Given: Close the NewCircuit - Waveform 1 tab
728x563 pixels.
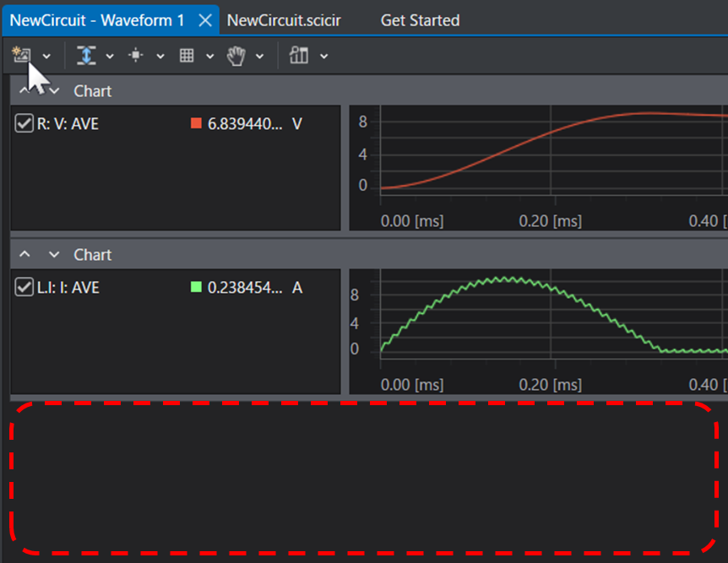Looking at the screenshot, I should point(205,20).
